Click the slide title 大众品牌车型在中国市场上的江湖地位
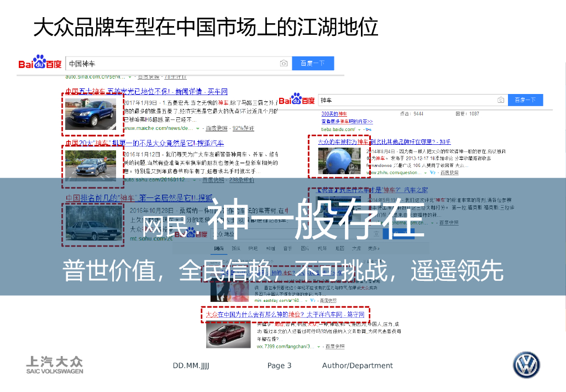The image size is (566, 392). (x=206, y=27)
